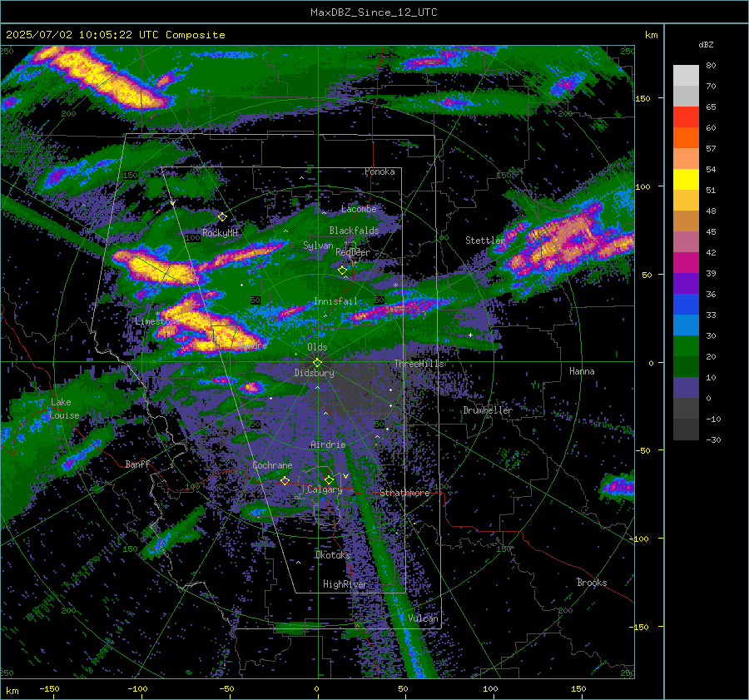749x700 pixels.
Task: Click the Sylvan label
Action: pos(318,246)
